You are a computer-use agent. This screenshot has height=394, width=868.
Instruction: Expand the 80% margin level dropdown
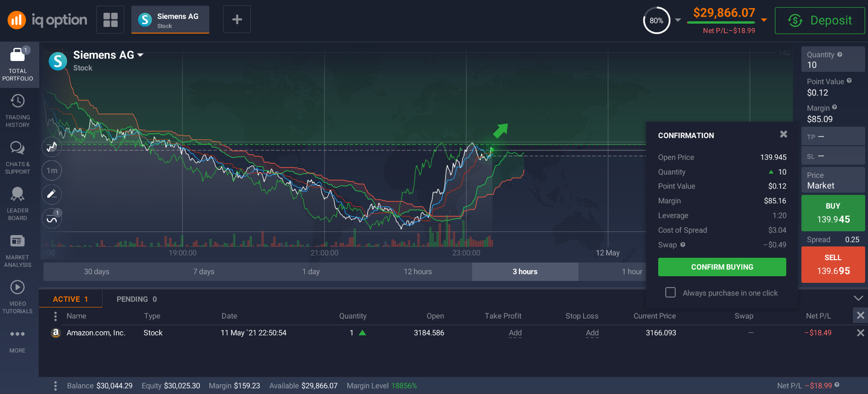pos(678,20)
